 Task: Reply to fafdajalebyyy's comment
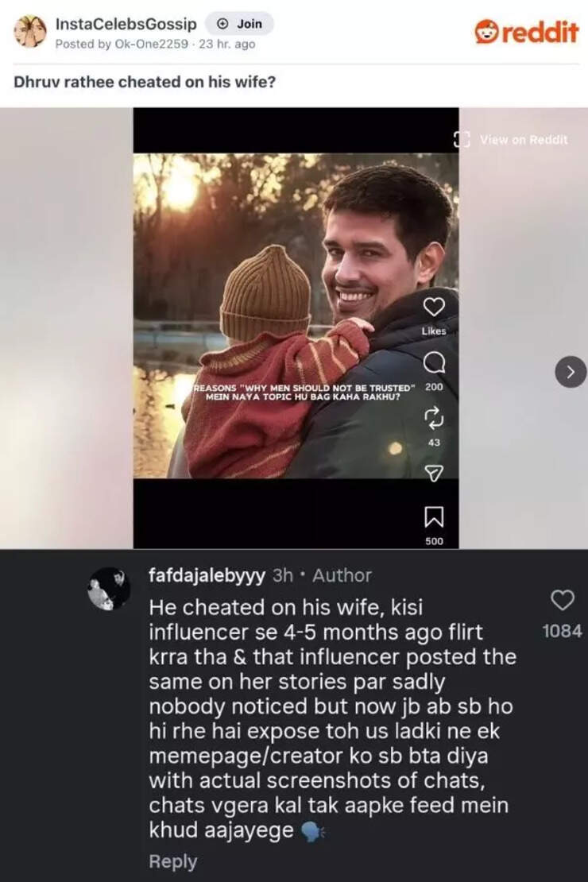tap(172, 861)
